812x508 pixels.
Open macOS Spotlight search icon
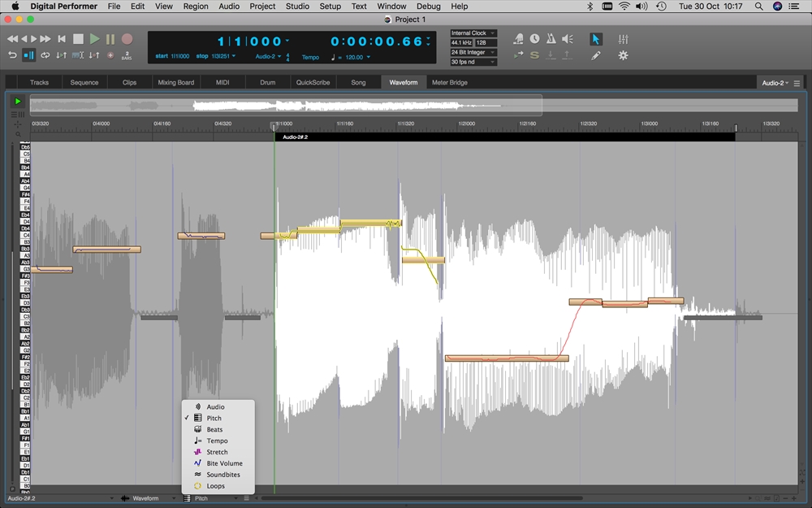click(758, 7)
